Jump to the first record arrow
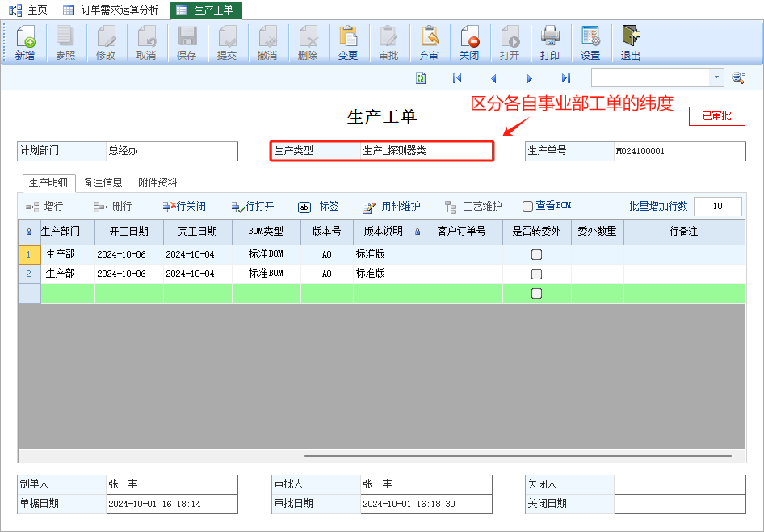Screen dimensions: 764x532 point(457,78)
